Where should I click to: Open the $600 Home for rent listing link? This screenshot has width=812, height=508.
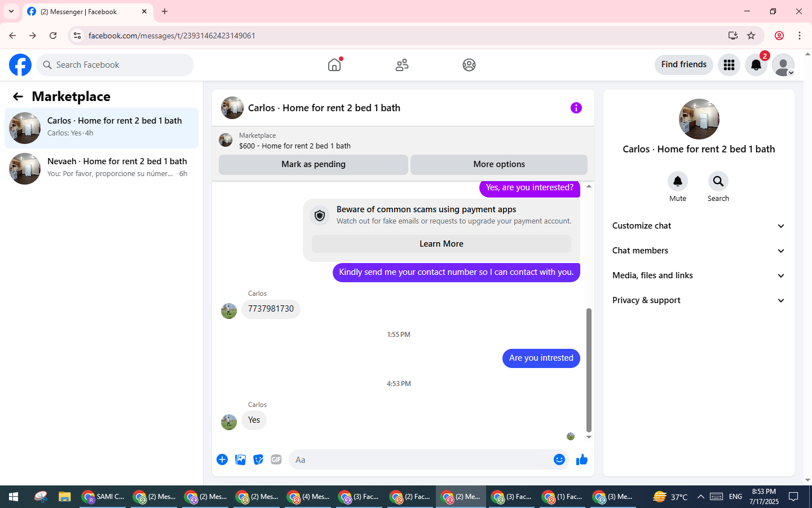point(295,146)
